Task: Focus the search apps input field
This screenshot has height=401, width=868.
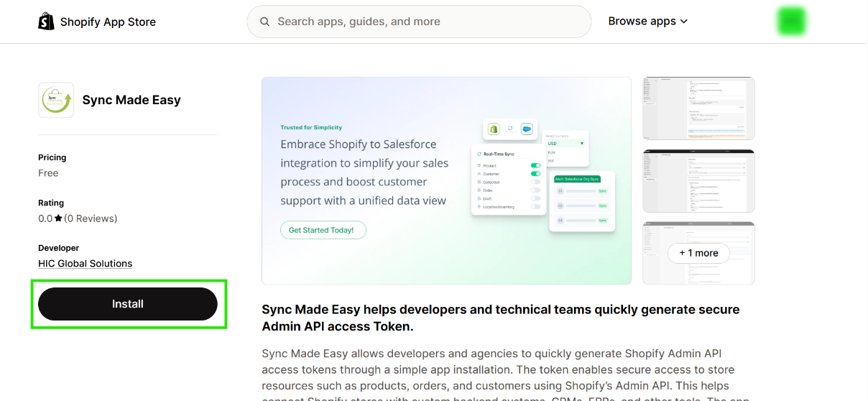Action: point(419,22)
